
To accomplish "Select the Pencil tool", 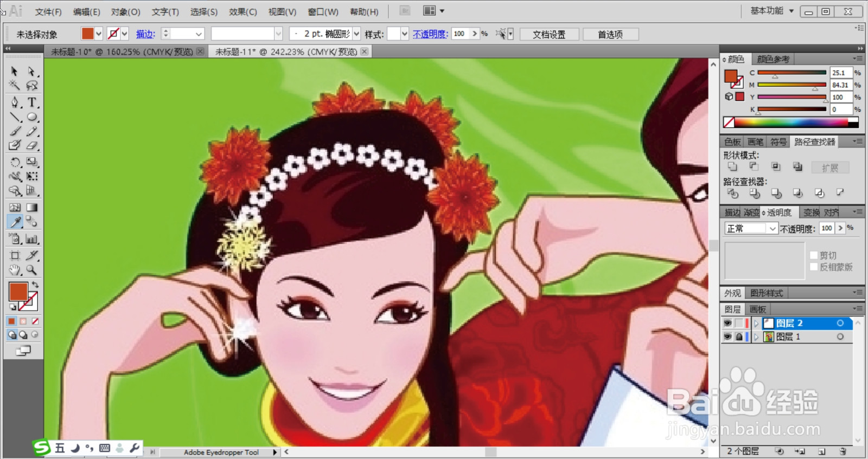I will click(31, 131).
